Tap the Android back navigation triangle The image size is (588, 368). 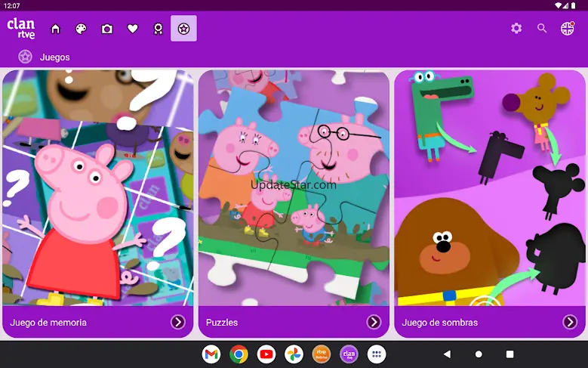coord(447,354)
